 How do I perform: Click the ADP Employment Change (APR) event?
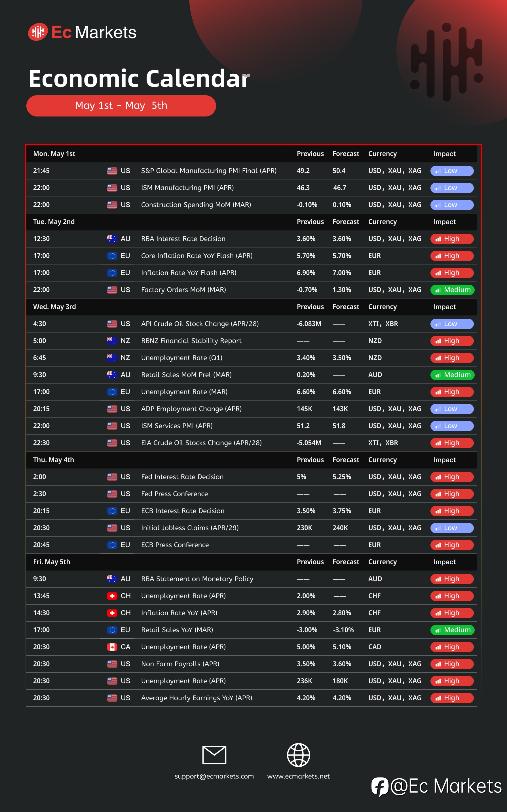[x=191, y=409]
